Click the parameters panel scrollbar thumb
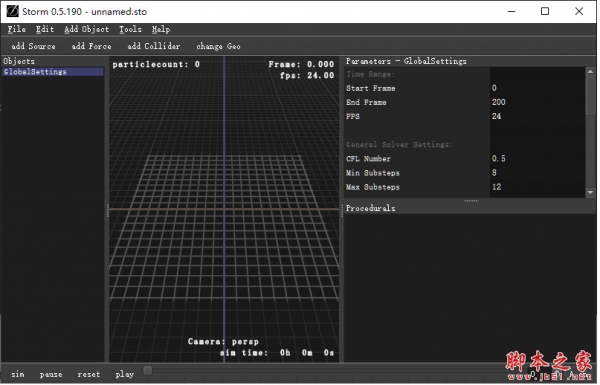600x385 pixels. click(x=590, y=95)
